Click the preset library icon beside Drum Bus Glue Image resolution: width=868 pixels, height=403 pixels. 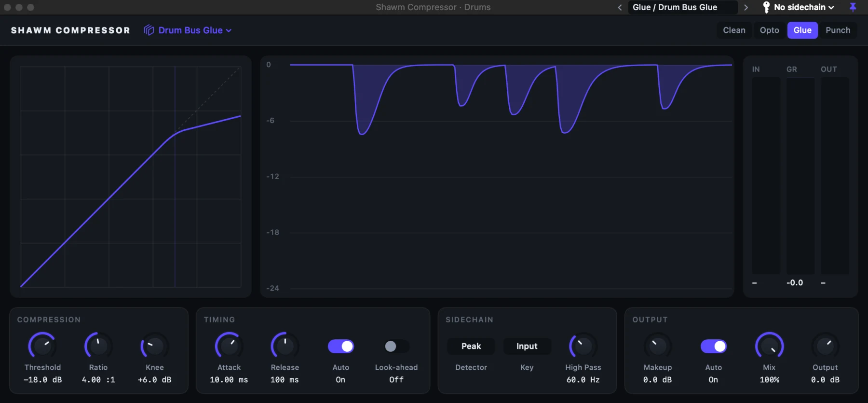[x=149, y=30]
